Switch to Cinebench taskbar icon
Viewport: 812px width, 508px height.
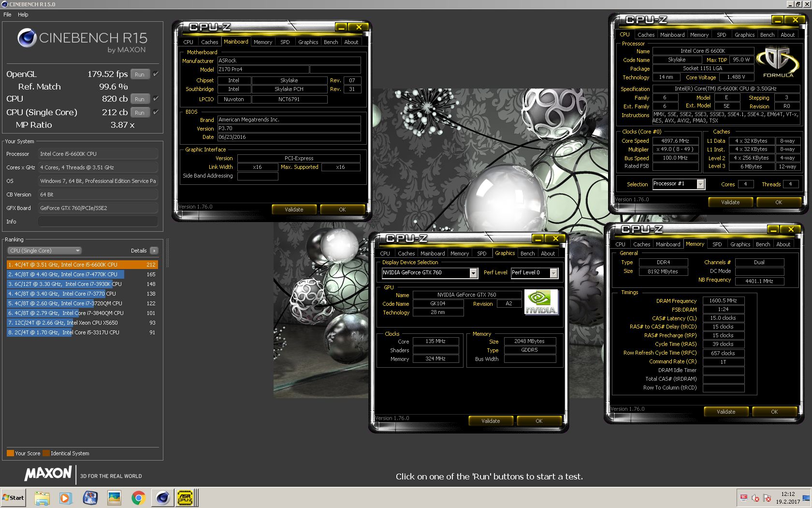(163, 498)
